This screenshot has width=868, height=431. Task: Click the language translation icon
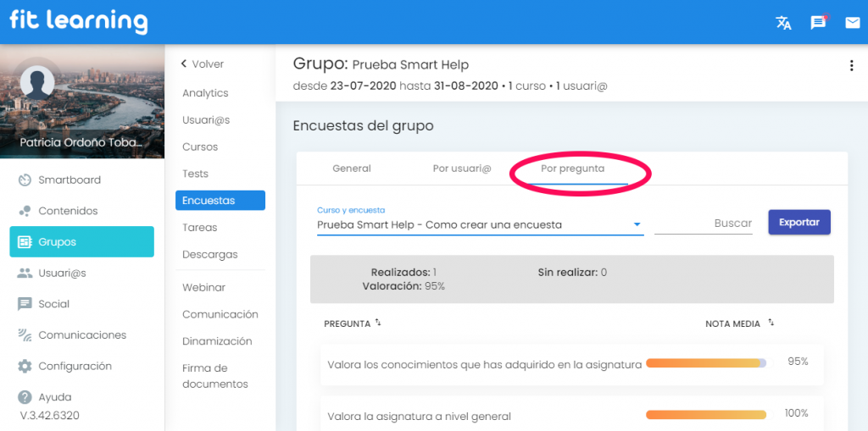(x=783, y=23)
